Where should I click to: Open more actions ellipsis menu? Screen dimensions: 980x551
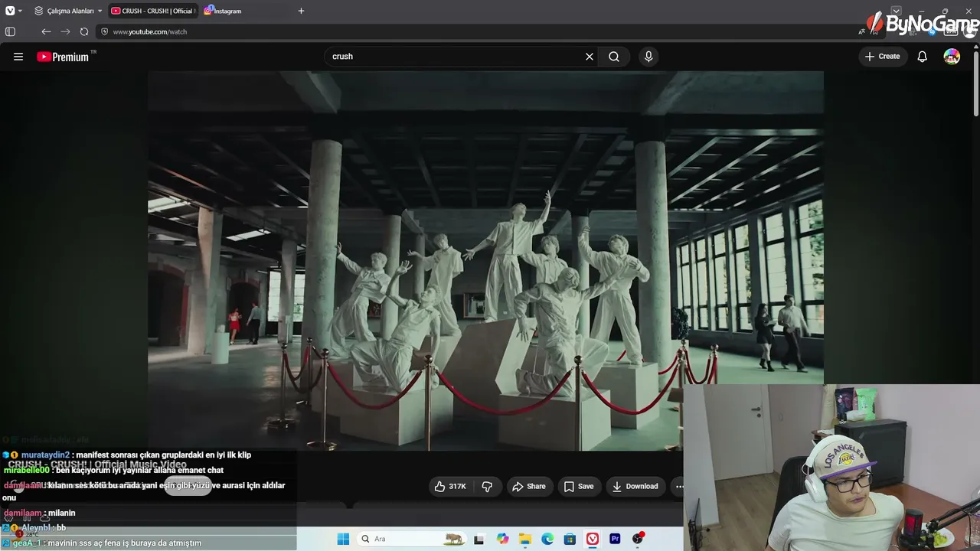point(678,486)
